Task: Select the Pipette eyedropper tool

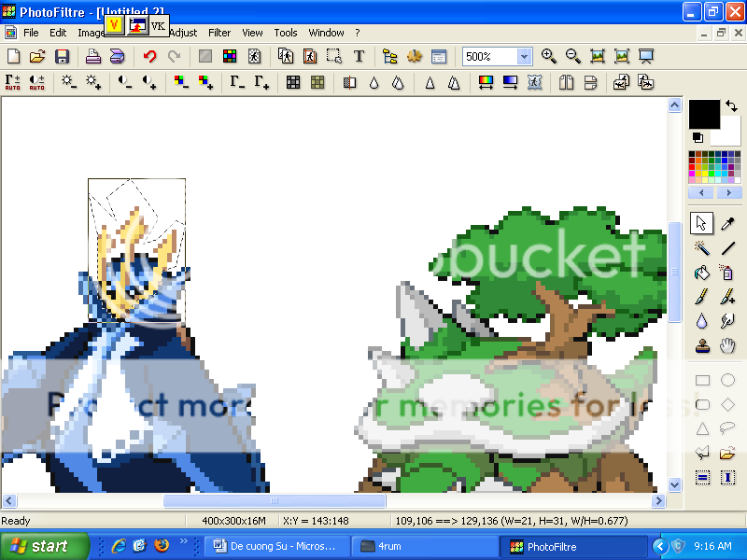Action: point(727,223)
